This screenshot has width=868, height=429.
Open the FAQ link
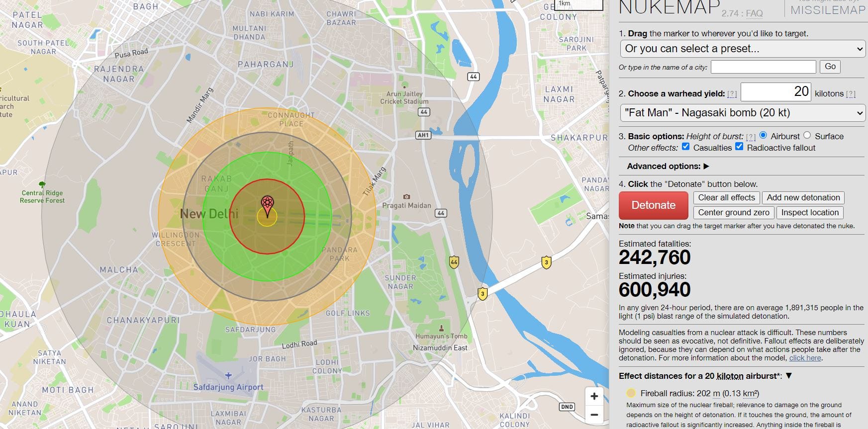point(754,13)
